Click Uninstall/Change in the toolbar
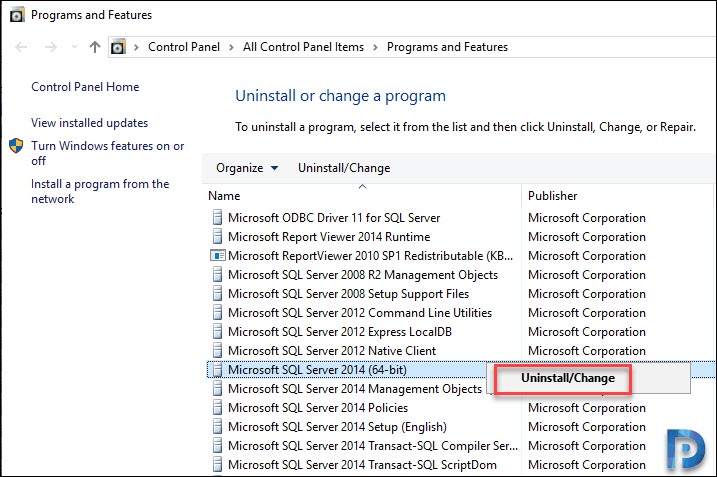Screen dimensions: 717x477 pos(344,168)
